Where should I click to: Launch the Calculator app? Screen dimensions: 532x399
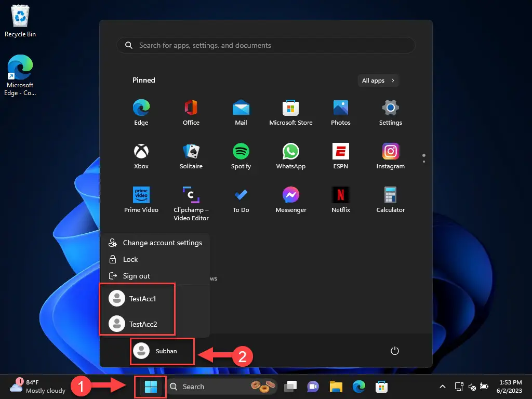coord(391,200)
